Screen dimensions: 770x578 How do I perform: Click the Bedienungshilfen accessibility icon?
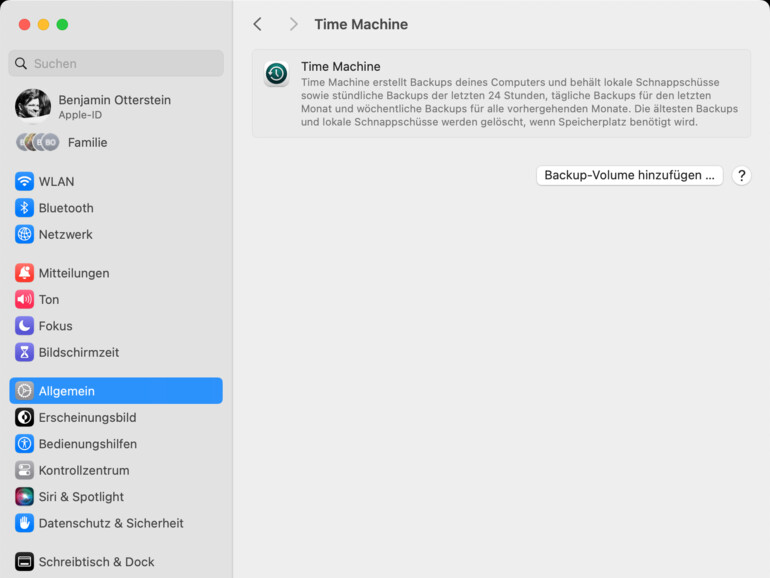(24, 444)
